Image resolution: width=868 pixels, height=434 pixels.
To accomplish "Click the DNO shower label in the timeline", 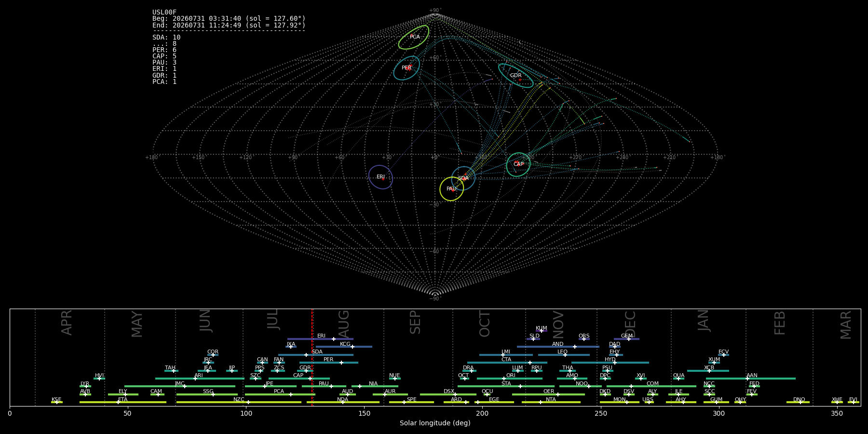I will [x=799, y=400].
